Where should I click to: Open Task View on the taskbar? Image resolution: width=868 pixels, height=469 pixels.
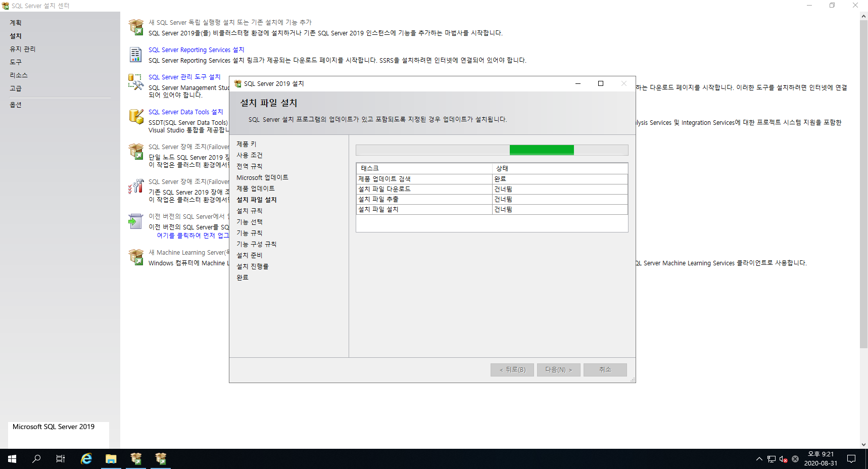tap(61, 459)
